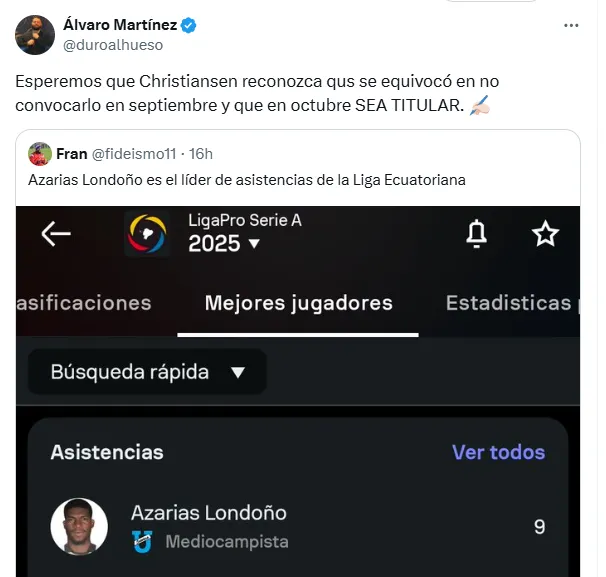Tap the back arrow in the app
This screenshot has height=577, width=606.
[x=56, y=234]
